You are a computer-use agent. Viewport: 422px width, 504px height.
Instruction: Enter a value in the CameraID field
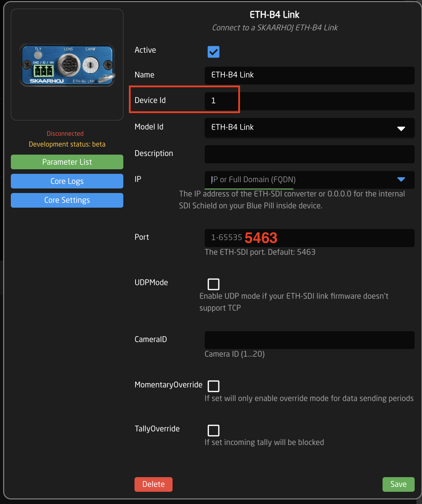point(309,340)
